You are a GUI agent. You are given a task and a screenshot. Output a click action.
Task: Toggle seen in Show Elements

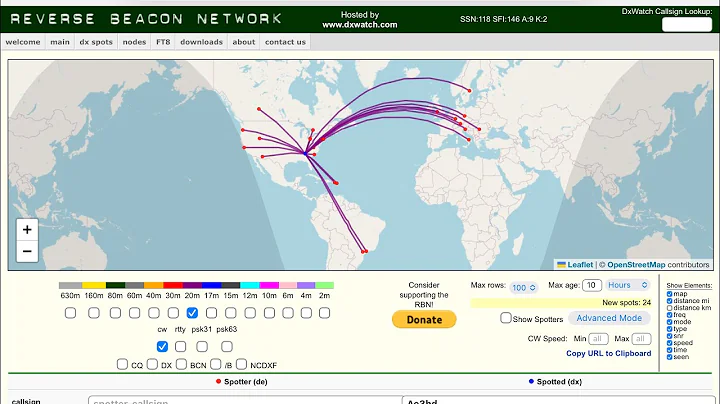tap(669, 357)
